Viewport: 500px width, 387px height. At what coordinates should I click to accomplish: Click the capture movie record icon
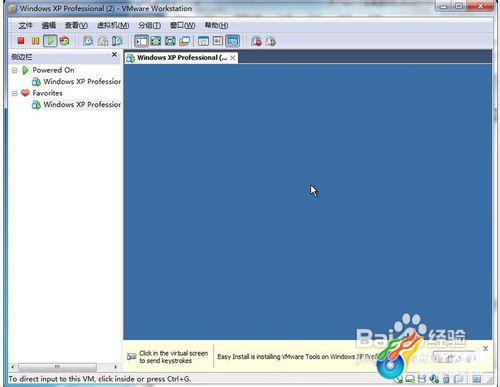256,41
